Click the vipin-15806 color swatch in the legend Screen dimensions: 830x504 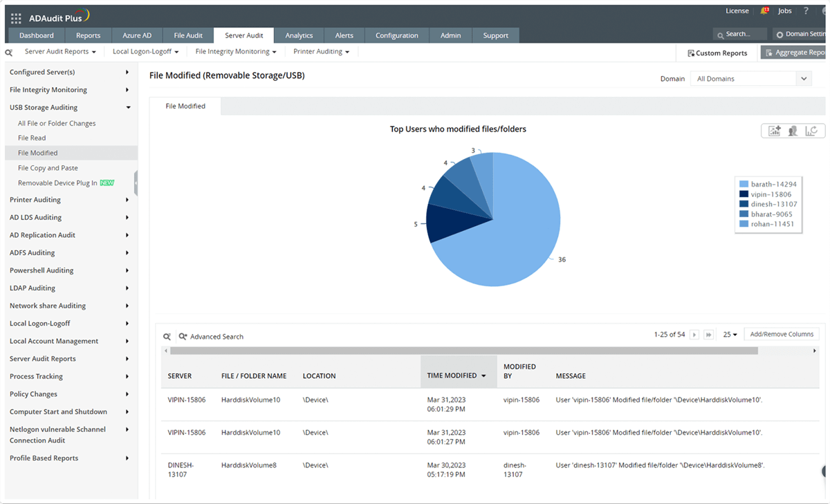[x=742, y=194]
